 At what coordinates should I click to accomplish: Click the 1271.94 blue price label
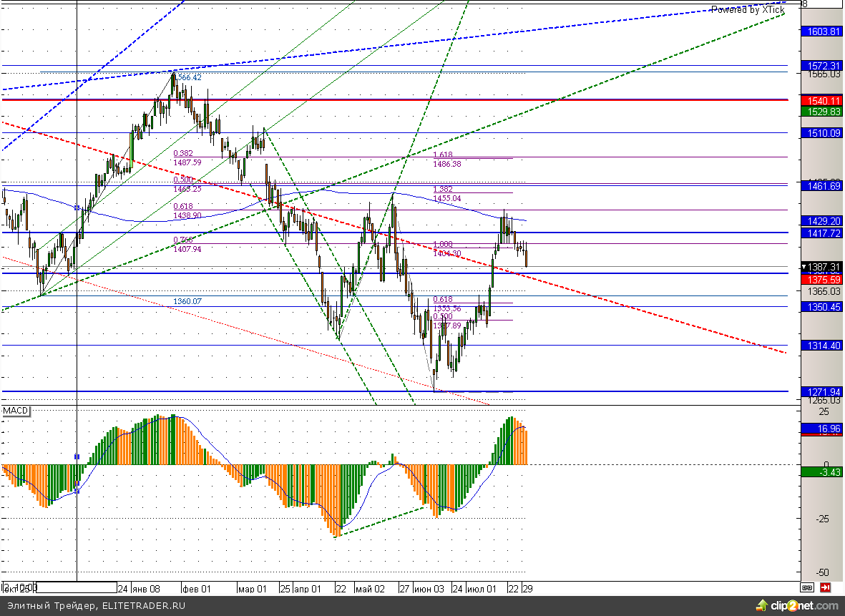click(x=822, y=392)
